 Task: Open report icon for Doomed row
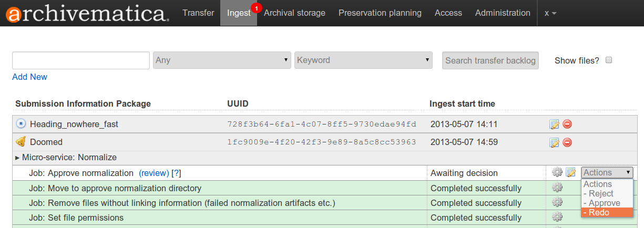pos(554,142)
